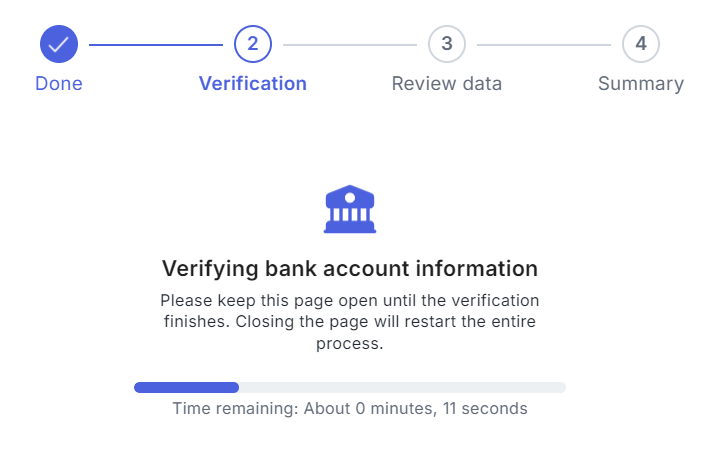Select the step 2 circle indicator
Screen dimensions: 711x468
click(x=253, y=44)
